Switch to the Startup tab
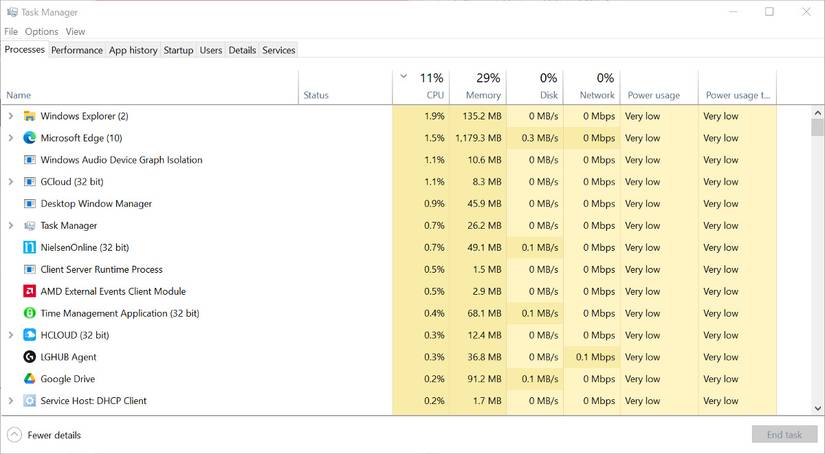This screenshot has height=454, width=825. pyautogui.click(x=178, y=50)
